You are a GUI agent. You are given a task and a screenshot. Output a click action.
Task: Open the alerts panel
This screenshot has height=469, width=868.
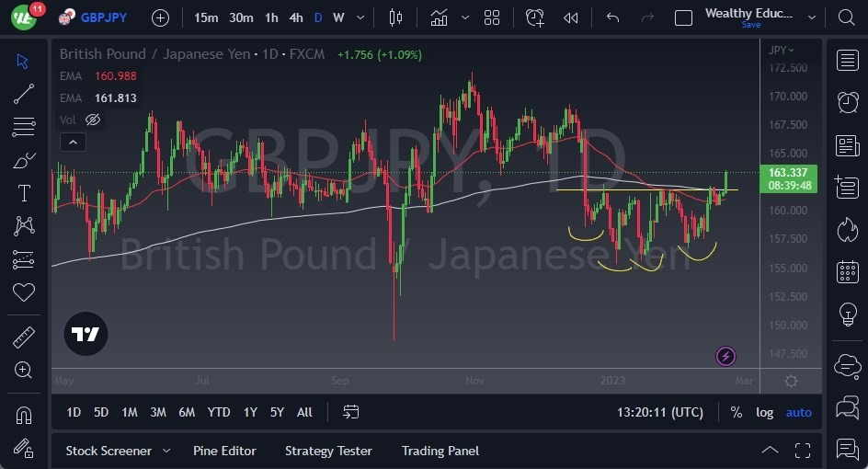tap(848, 102)
